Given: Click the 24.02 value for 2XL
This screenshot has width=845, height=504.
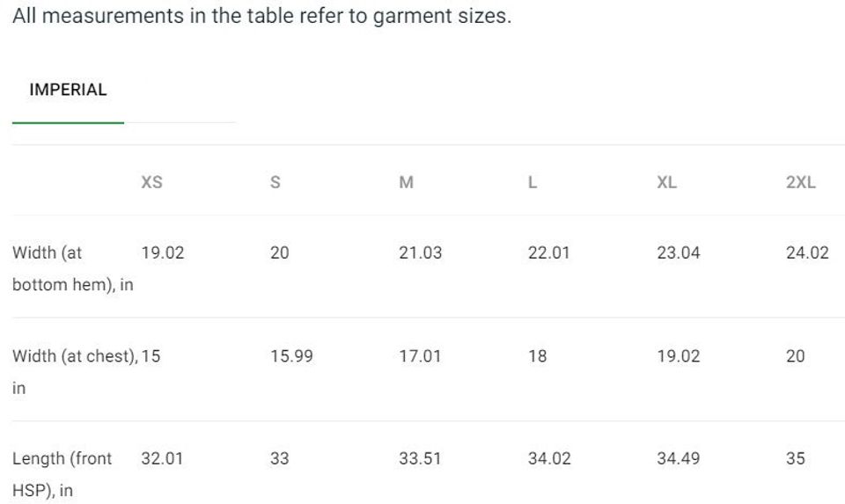Looking at the screenshot, I should pyautogui.click(x=807, y=253).
